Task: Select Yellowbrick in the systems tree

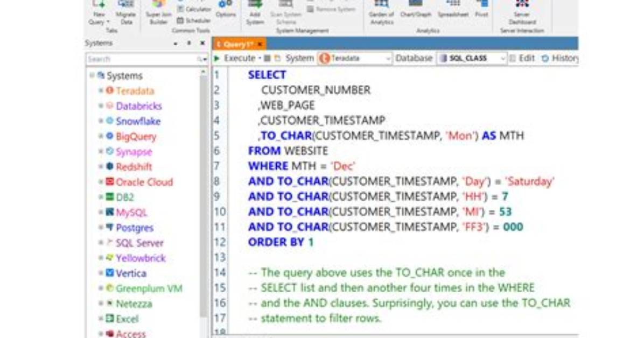Action: [141, 258]
